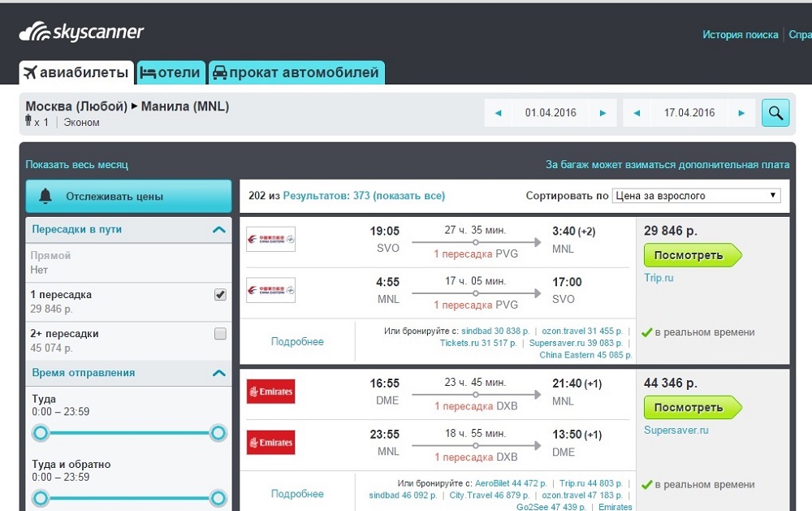
Task: Click 'City.Travel 46 879 р.' booking link
Action: [x=490, y=496]
